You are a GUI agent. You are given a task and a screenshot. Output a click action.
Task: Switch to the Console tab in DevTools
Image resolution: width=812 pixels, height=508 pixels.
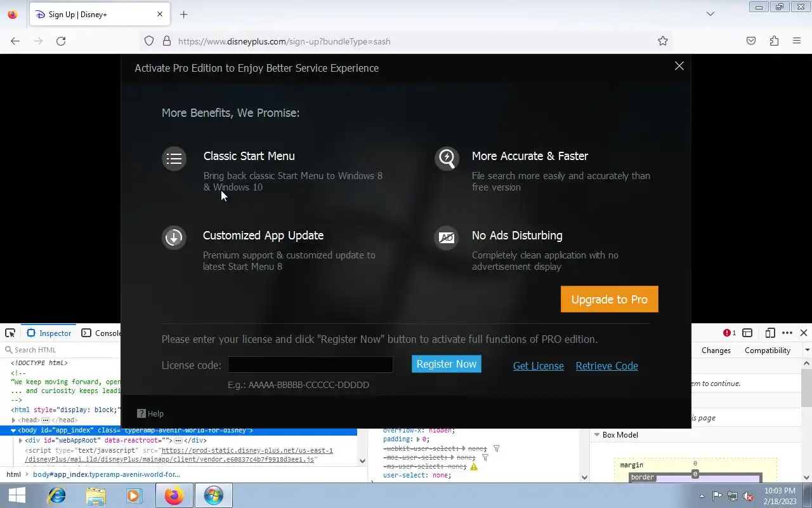tap(101, 333)
